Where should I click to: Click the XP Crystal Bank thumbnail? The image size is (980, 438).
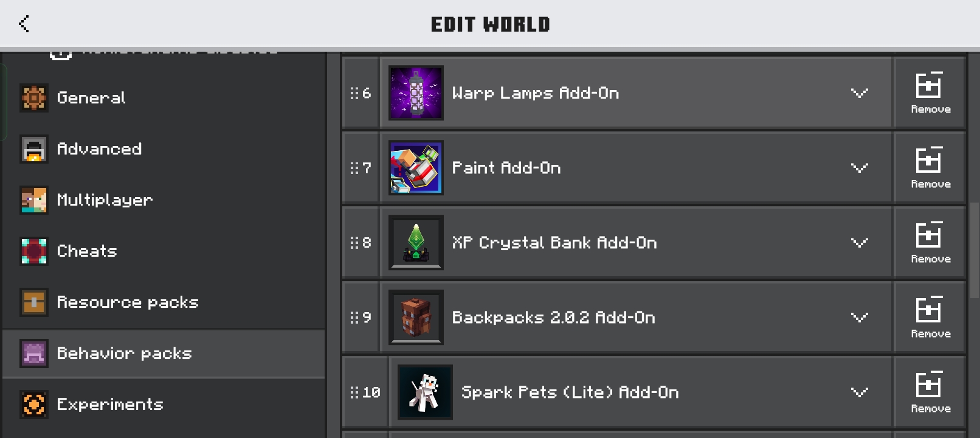(416, 242)
